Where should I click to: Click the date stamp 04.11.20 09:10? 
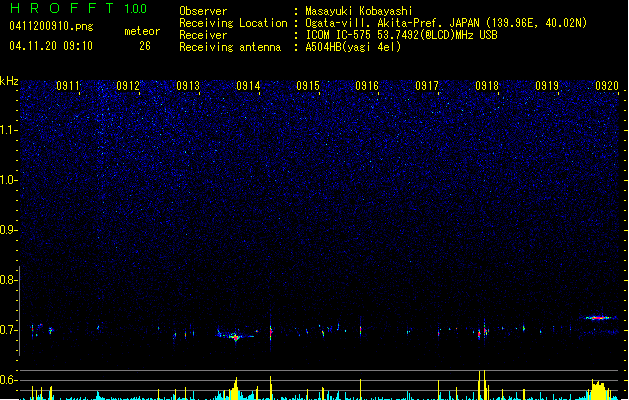tap(51, 46)
